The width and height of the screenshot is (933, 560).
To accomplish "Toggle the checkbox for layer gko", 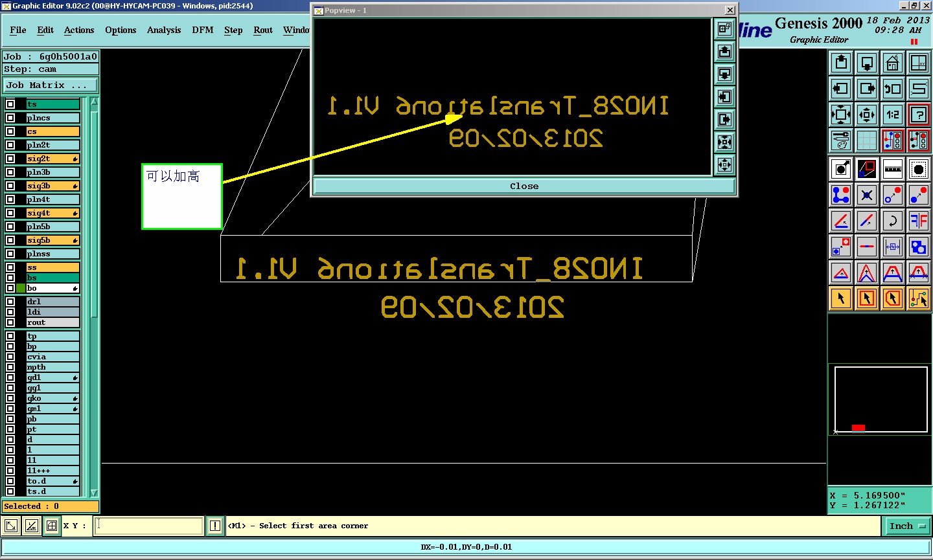I will [x=10, y=398].
